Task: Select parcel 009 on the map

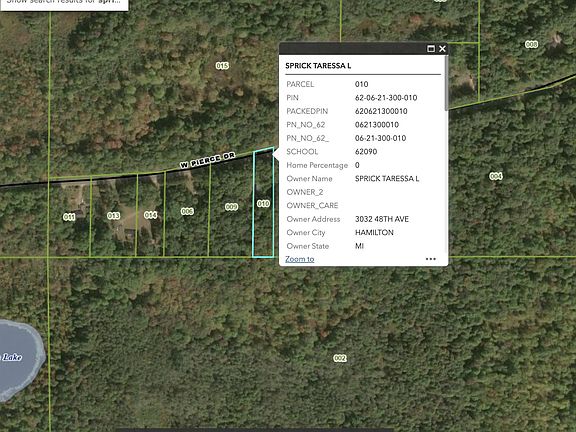Action: click(231, 207)
